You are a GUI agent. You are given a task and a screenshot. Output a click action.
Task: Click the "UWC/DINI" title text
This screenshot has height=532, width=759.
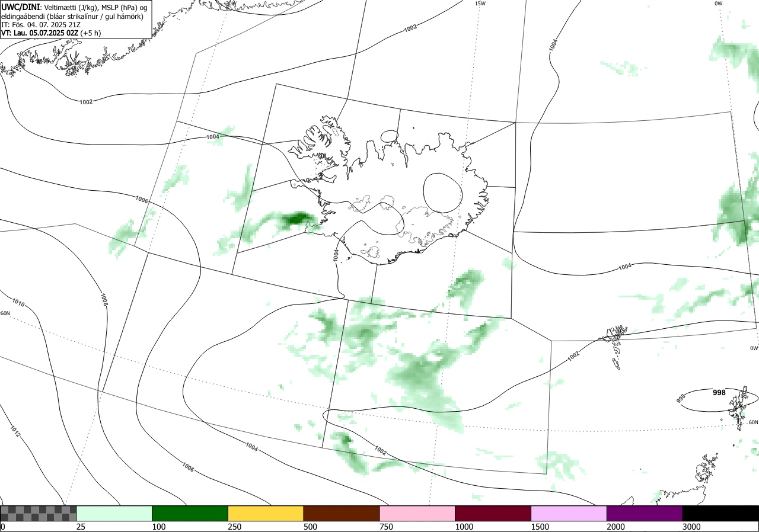(x=21, y=7)
